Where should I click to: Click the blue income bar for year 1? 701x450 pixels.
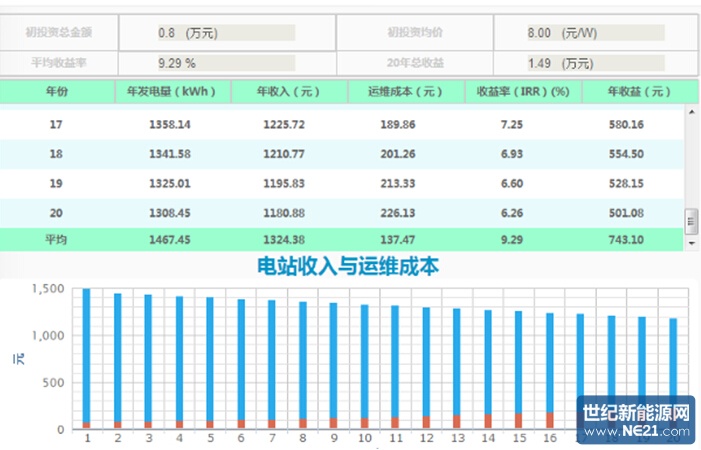tap(87, 350)
